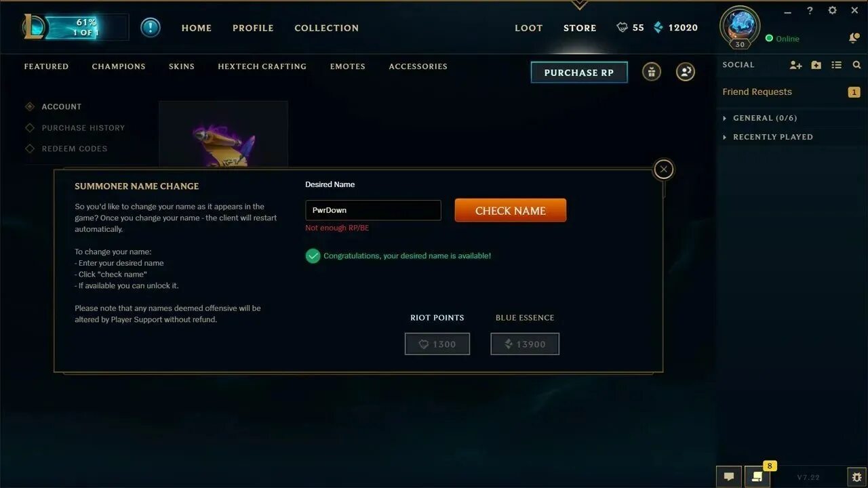Open the friends list view options icon

[837, 65]
